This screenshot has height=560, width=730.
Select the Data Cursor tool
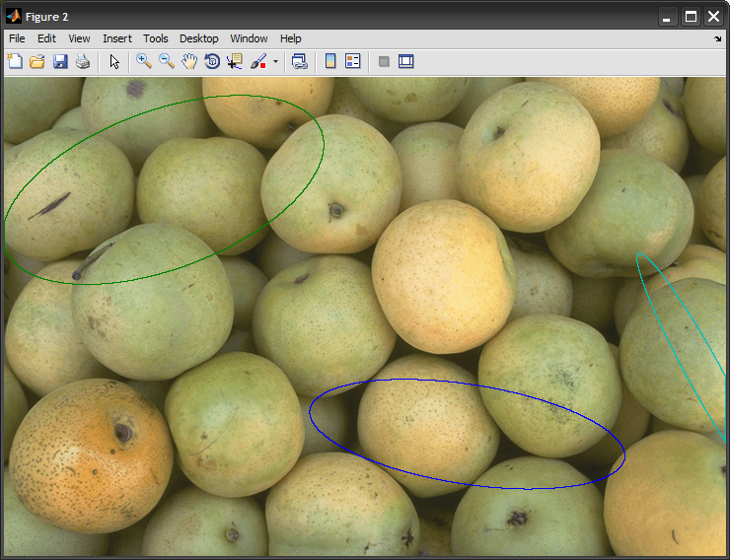pyautogui.click(x=235, y=61)
